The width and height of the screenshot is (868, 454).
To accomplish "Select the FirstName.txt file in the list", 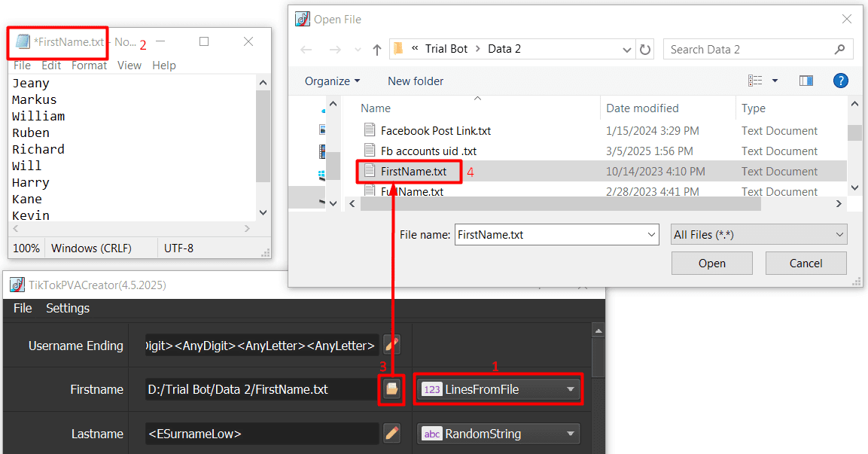I will tap(413, 171).
